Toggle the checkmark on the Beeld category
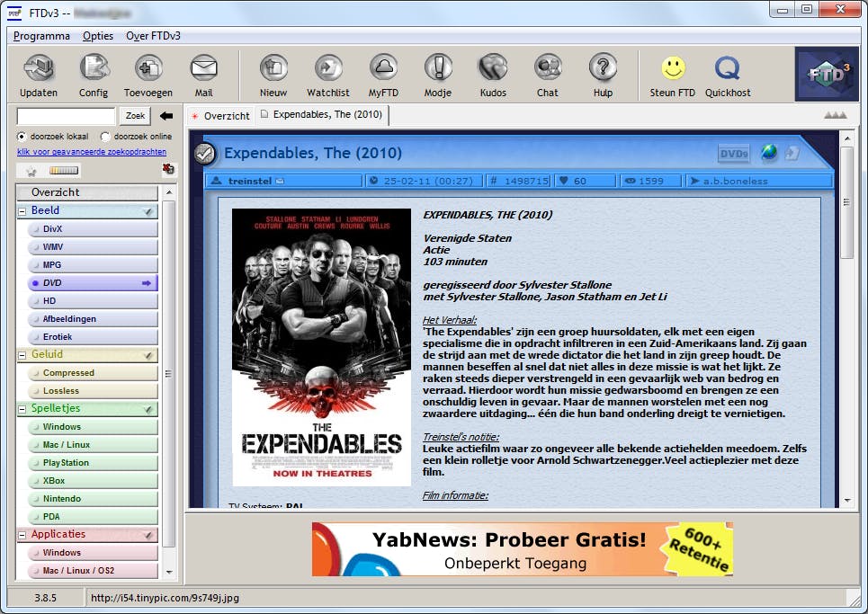The width and height of the screenshot is (868, 614). 148,210
